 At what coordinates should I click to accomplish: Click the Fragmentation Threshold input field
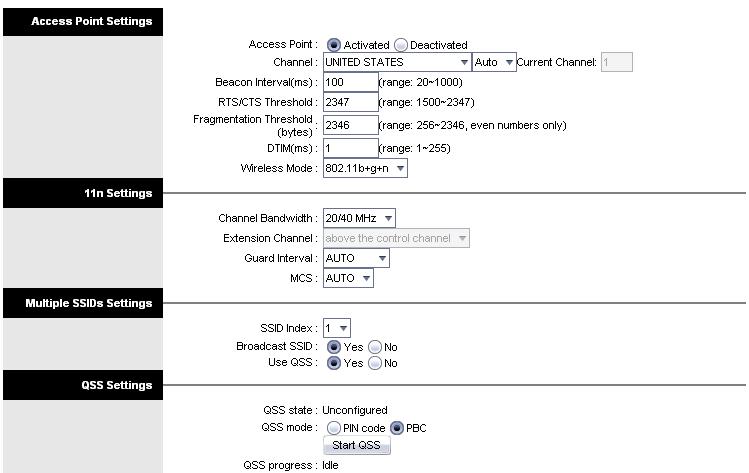pos(350,125)
